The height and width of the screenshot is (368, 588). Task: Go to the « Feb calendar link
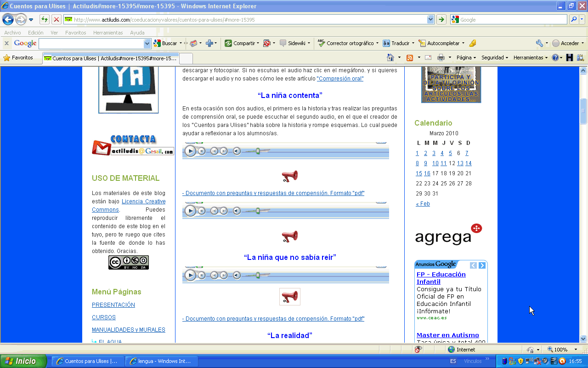click(x=423, y=204)
